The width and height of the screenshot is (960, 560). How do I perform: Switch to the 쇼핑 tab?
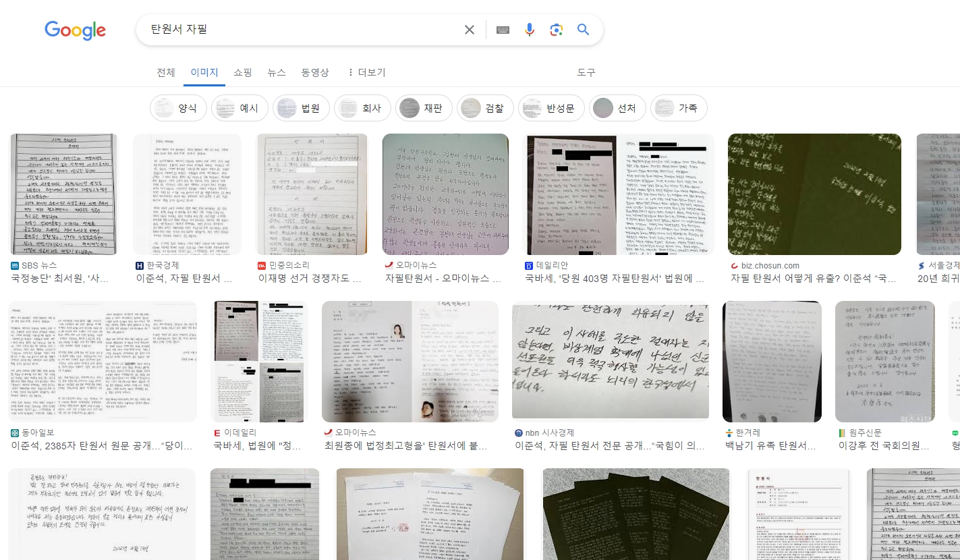pyautogui.click(x=243, y=72)
